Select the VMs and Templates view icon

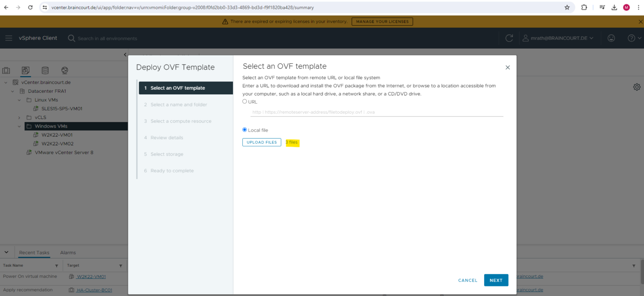coord(26,70)
